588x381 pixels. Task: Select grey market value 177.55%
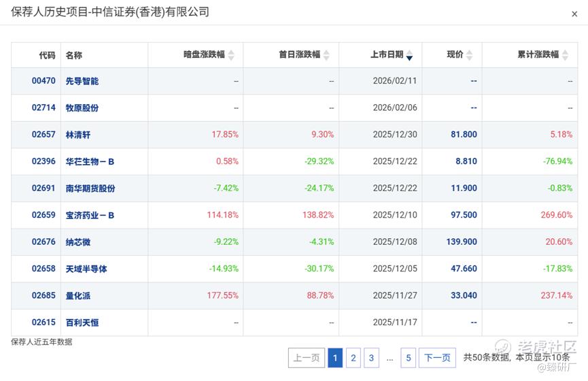tap(223, 295)
